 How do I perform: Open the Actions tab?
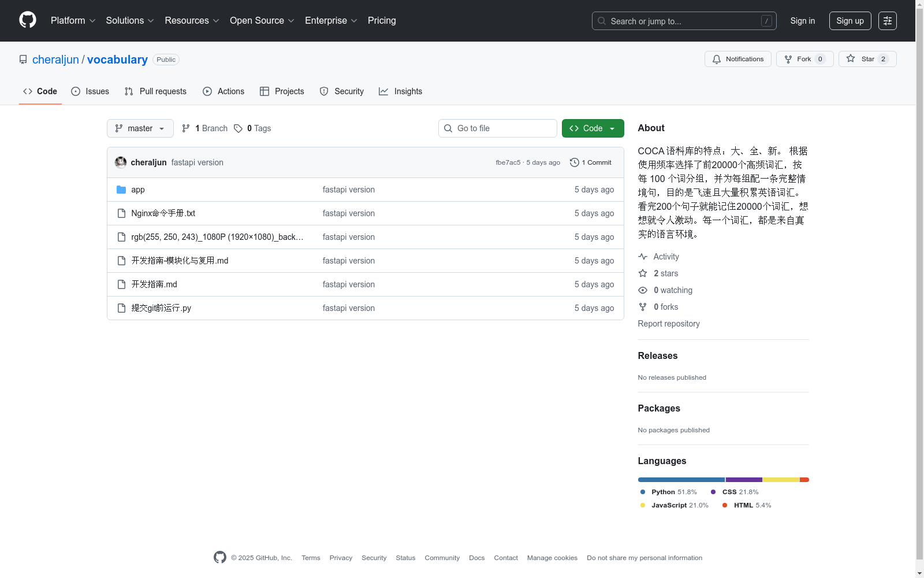point(223,91)
